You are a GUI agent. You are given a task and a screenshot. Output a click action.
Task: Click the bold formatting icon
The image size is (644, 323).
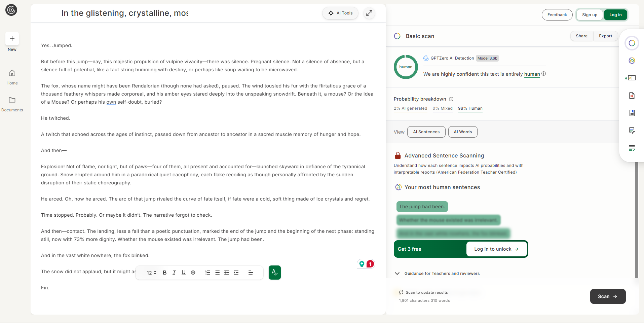(165, 273)
